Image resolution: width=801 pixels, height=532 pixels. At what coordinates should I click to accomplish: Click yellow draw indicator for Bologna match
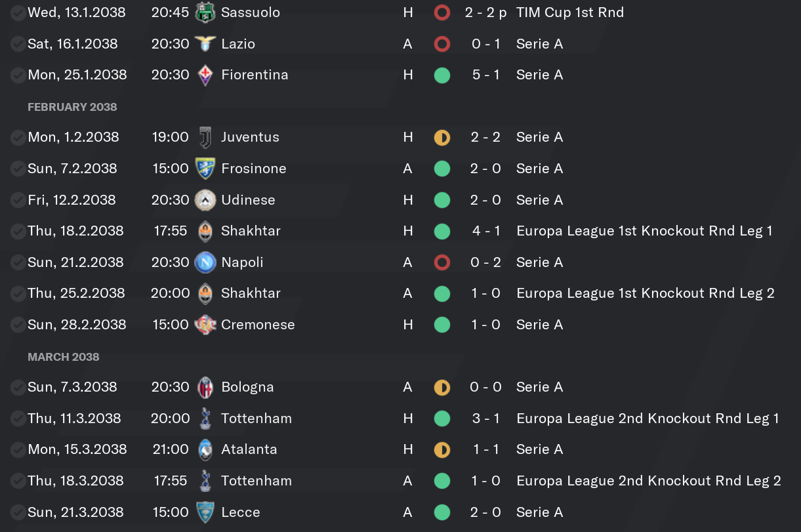(x=442, y=388)
